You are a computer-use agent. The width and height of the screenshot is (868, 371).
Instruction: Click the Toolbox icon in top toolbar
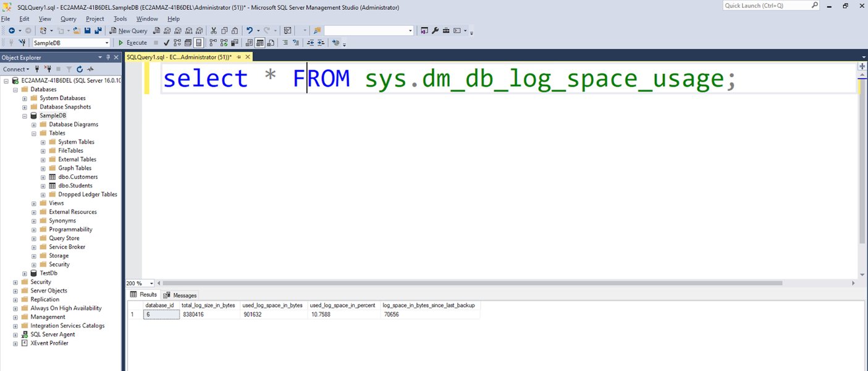pos(446,30)
